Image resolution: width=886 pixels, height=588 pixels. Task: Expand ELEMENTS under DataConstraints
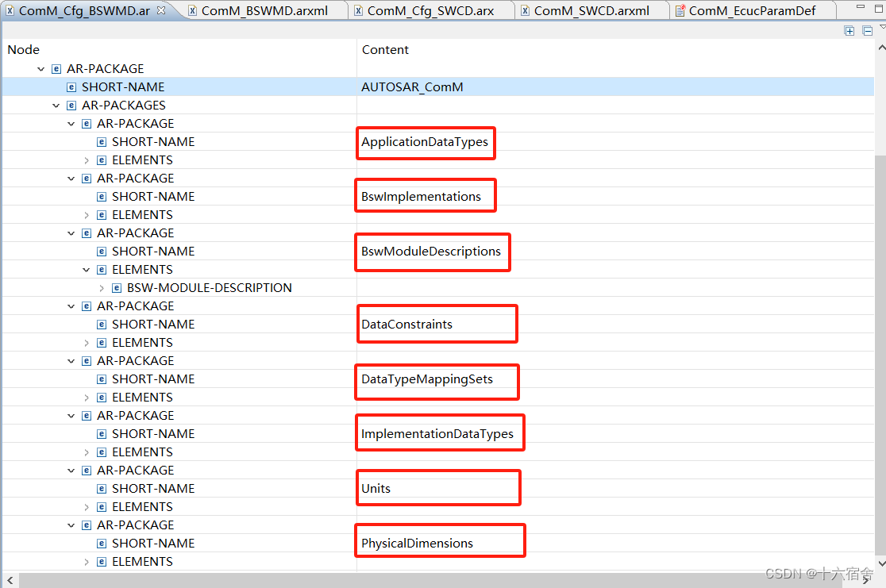87,343
